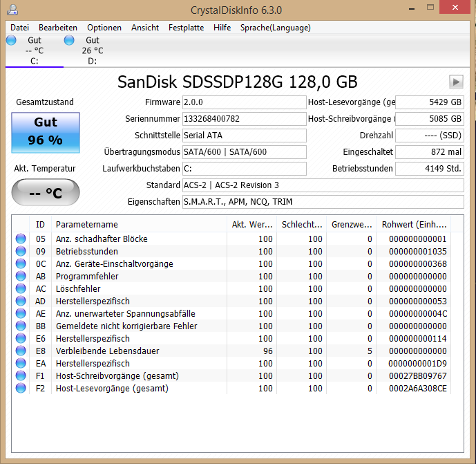The height and width of the screenshot is (464, 476).
Task: Click the temperature display -- °C button
Action: (46, 192)
